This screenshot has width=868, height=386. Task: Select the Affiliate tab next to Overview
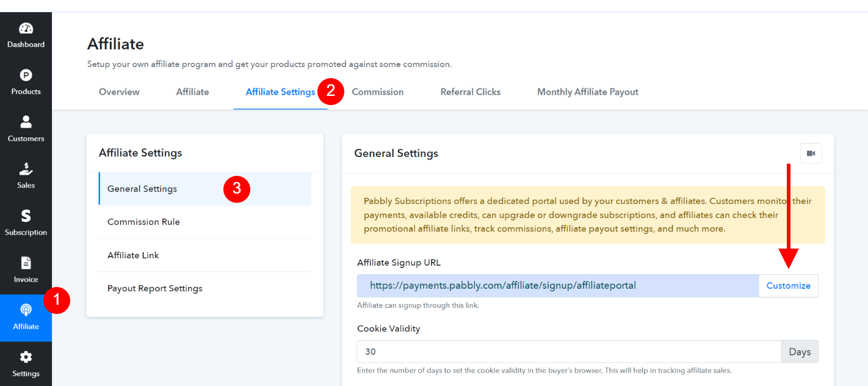[192, 92]
